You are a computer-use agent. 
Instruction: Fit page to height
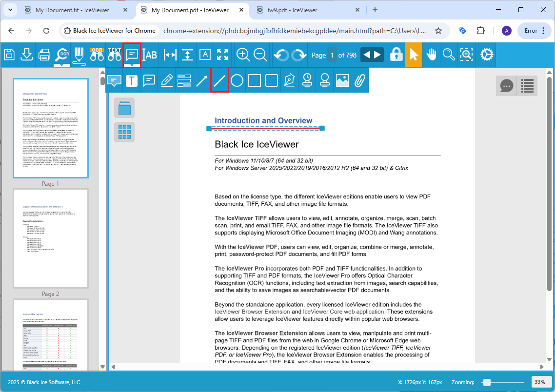tap(187, 55)
